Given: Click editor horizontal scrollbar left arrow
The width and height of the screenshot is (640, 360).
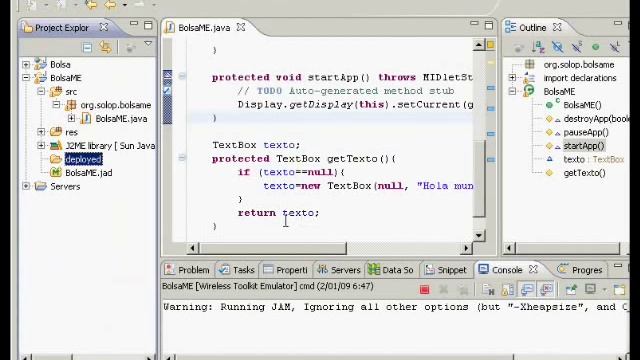Looking at the screenshot, I should (x=193, y=248).
